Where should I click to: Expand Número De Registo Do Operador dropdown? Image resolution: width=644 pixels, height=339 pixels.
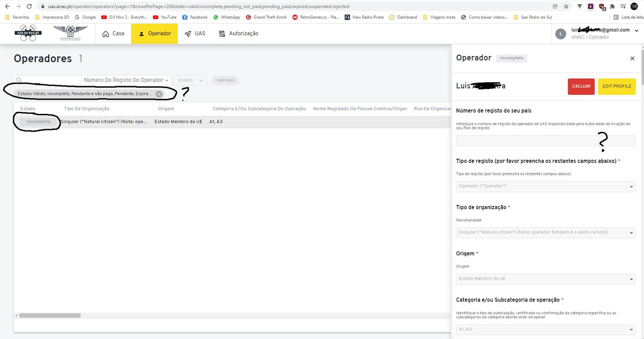tap(126, 80)
